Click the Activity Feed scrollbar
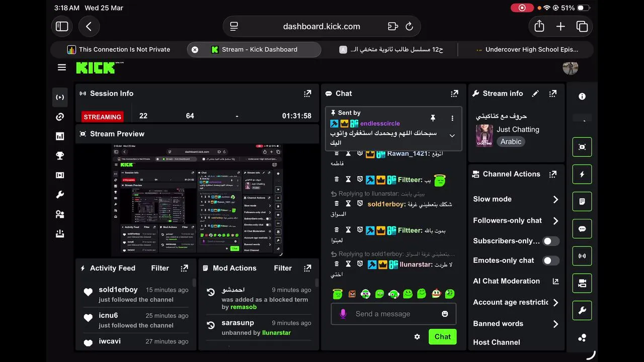 point(194,283)
